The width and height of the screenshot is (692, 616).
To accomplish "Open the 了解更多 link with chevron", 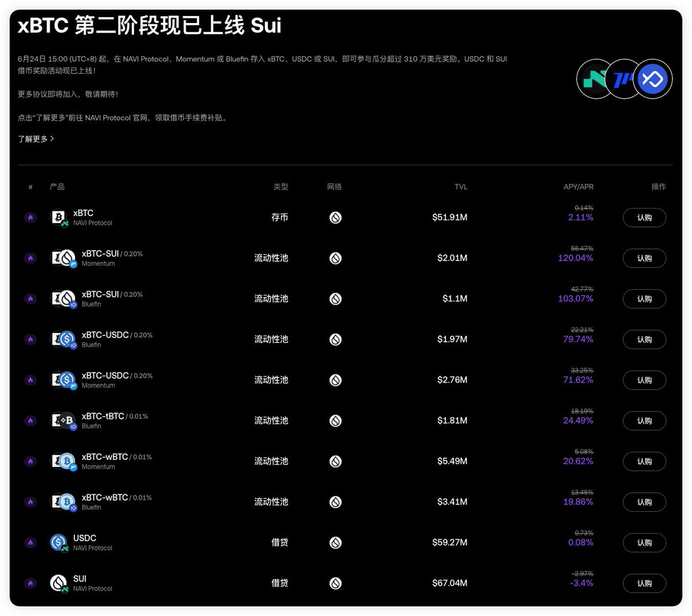I will pyautogui.click(x=36, y=139).
